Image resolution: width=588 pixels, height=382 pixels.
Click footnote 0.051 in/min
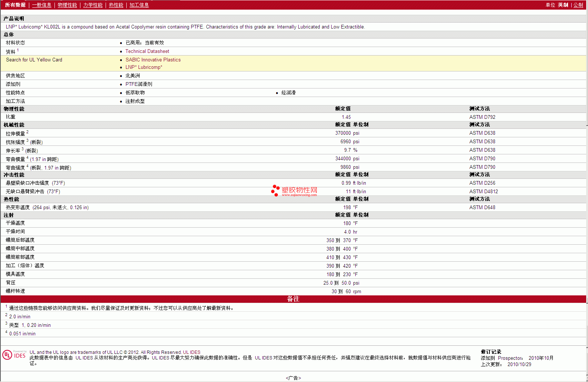(22, 334)
